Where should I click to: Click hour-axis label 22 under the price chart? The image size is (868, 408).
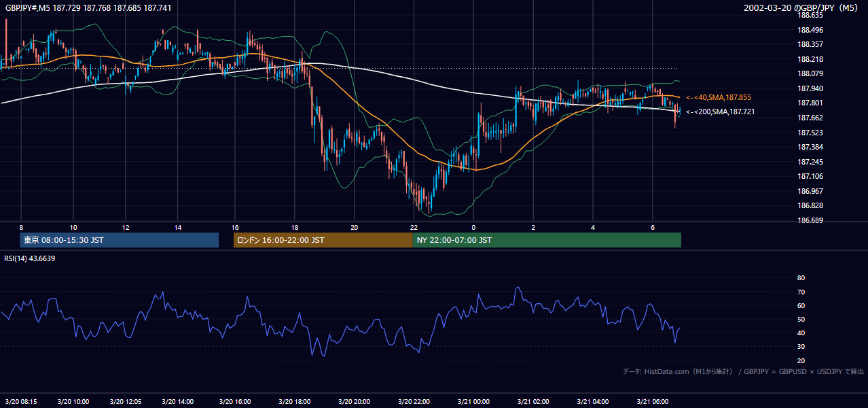coord(414,227)
